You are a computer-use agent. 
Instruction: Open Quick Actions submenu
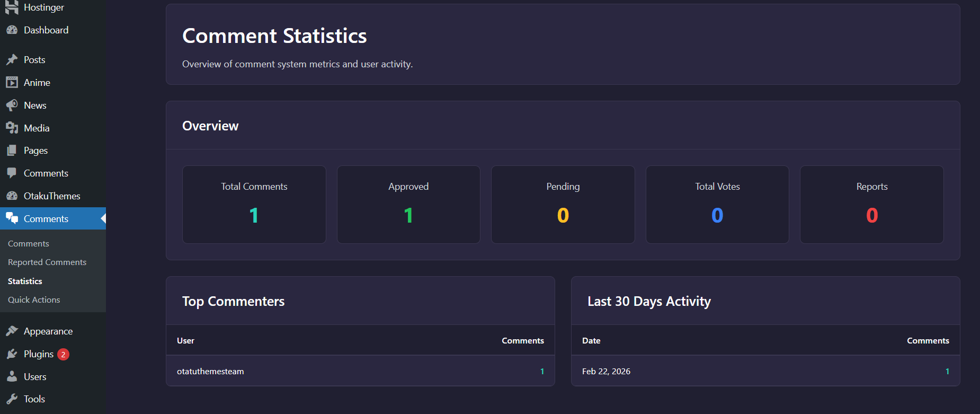tap(34, 300)
